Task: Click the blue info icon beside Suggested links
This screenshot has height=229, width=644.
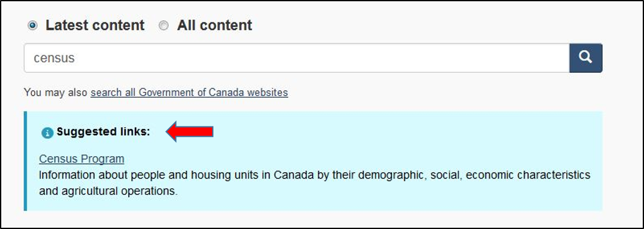Action: coord(48,133)
